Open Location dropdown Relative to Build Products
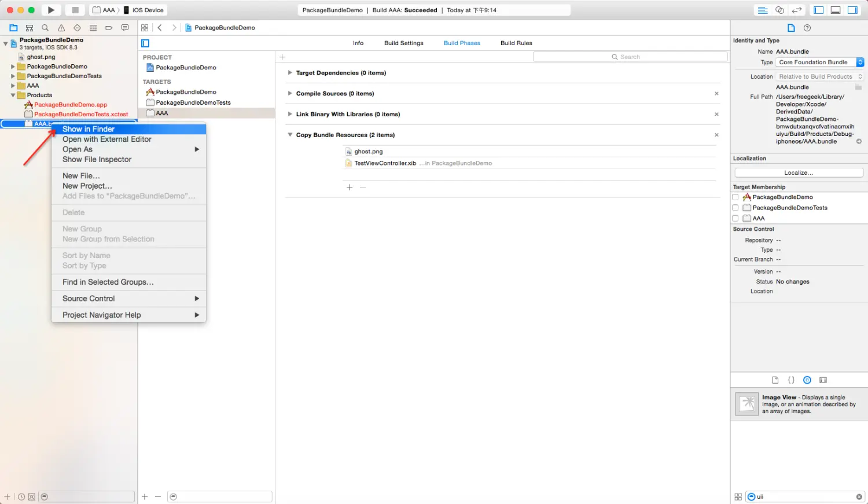868x504 pixels. pos(819,77)
